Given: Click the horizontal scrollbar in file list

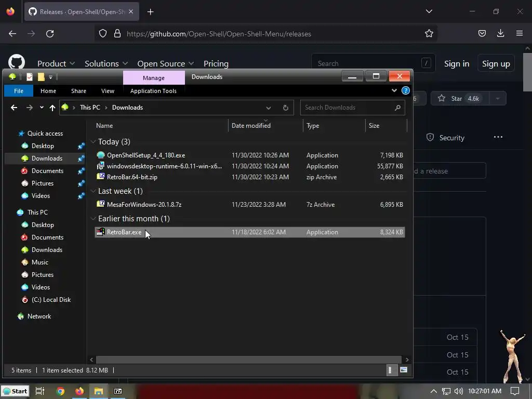Looking at the screenshot, I should (x=249, y=360).
